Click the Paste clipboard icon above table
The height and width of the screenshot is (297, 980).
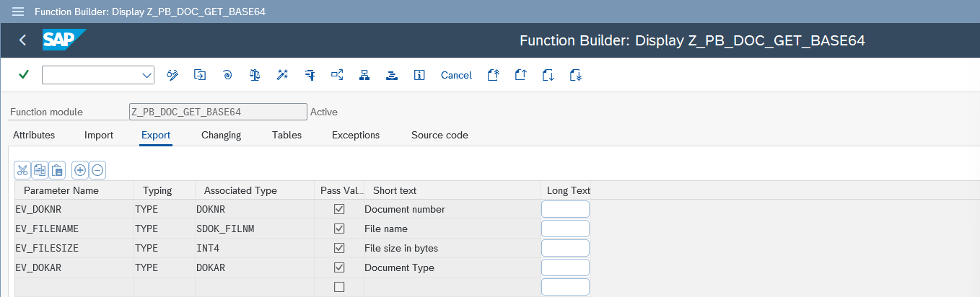point(57,170)
